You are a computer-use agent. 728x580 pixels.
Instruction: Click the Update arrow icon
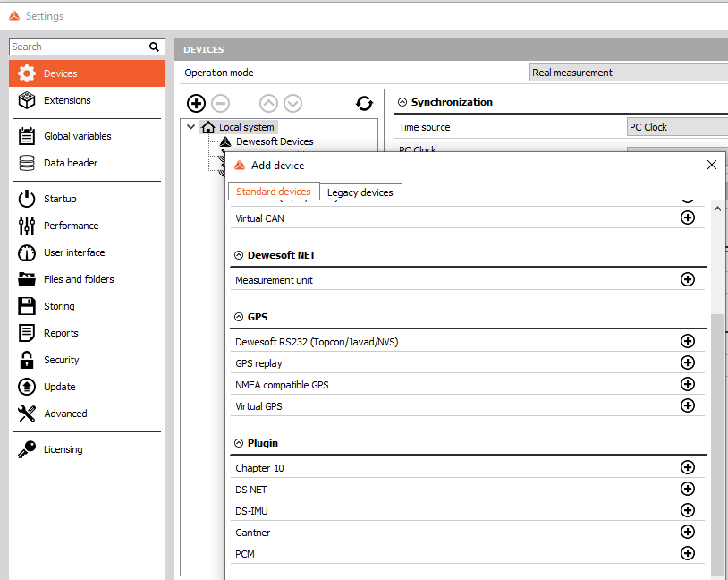[x=27, y=387]
